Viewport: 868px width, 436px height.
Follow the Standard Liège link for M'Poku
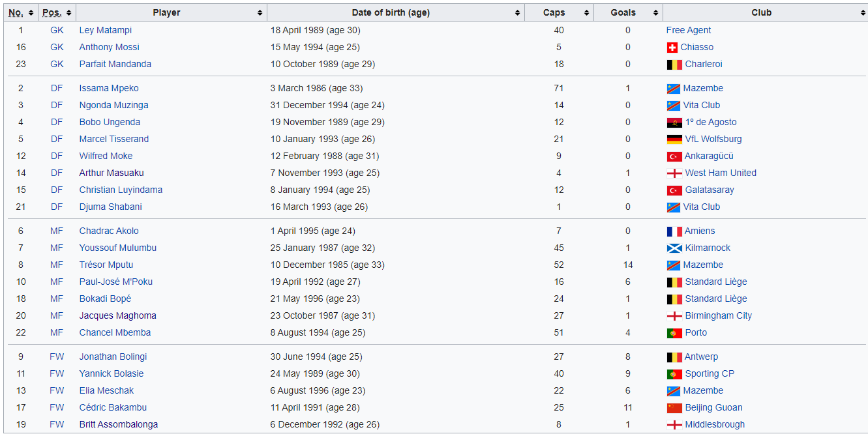point(715,282)
